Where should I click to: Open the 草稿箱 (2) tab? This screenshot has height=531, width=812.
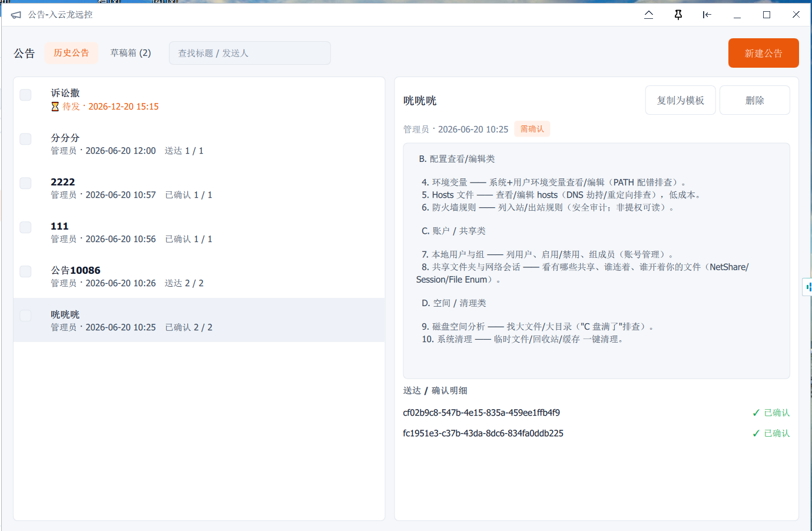click(x=131, y=53)
